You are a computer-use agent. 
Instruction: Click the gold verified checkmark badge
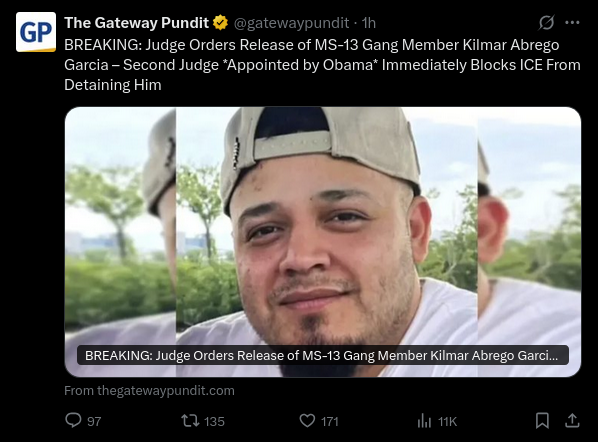pyautogui.click(x=220, y=23)
